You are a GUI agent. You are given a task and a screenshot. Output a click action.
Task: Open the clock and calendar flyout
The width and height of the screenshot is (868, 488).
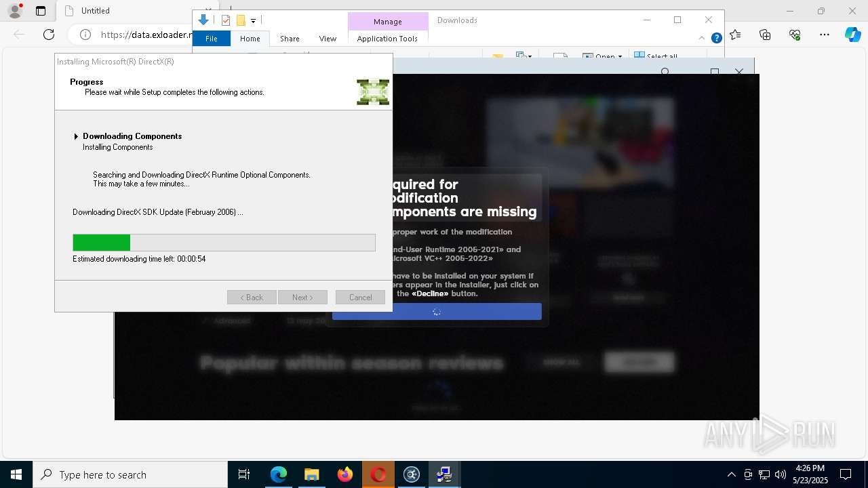[x=810, y=474]
